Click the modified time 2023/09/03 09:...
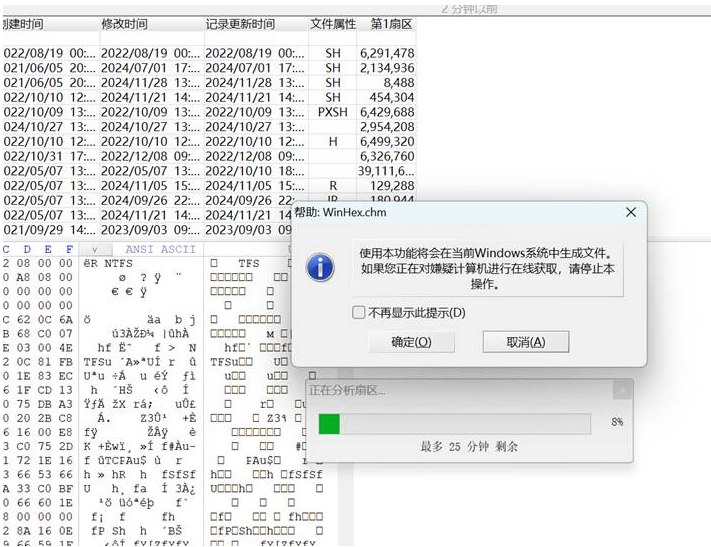711x547 pixels. 151,230
